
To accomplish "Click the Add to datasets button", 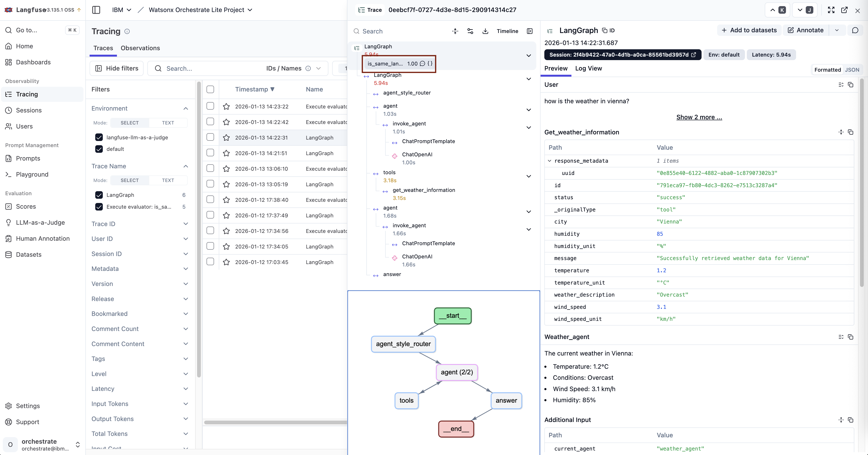I will pos(749,30).
